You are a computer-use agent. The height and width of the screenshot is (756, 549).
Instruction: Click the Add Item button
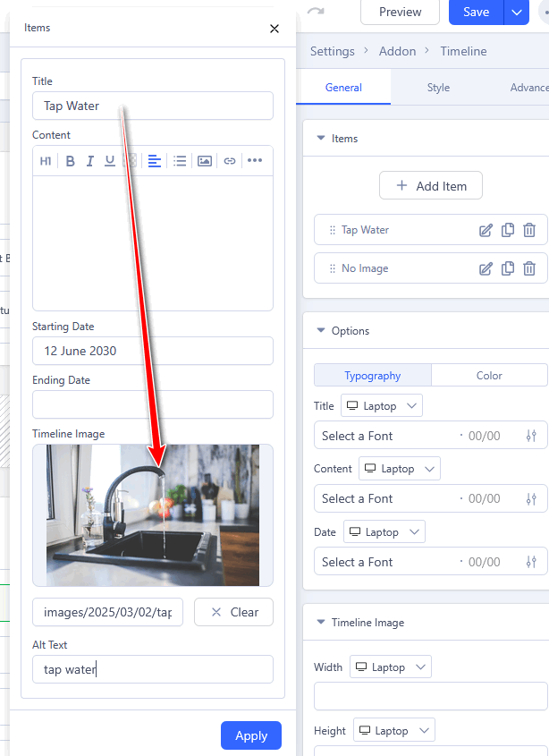431,185
